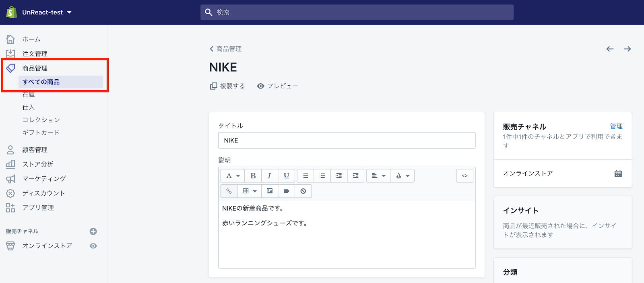Open コレクション submenu item
The image size is (644, 283).
pyautogui.click(x=41, y=120)
